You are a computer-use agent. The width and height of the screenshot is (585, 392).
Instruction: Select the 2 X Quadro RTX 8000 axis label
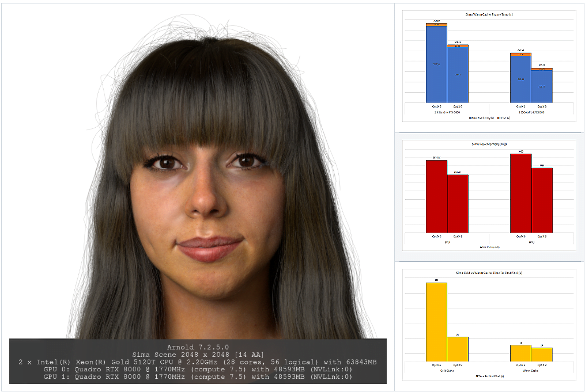(x=531, y=112)
